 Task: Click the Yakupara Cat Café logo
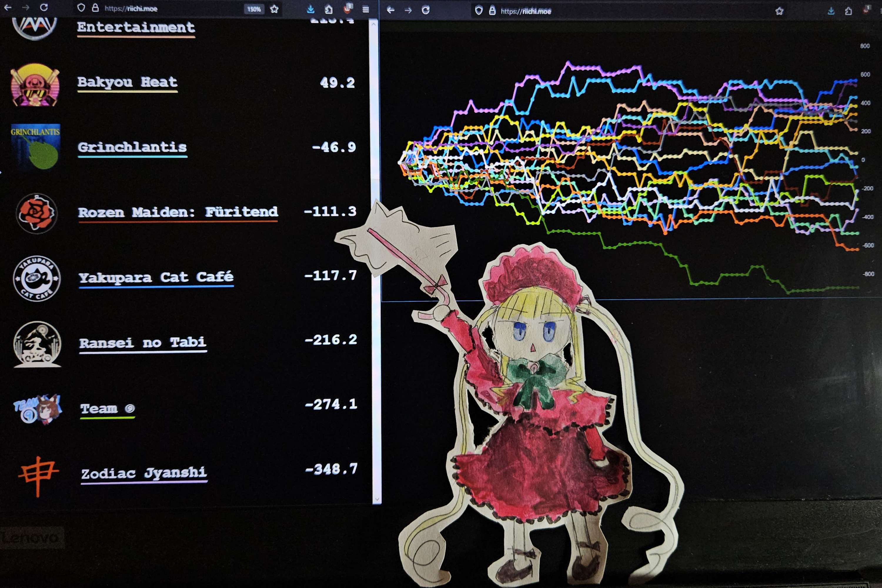[37, 279]
